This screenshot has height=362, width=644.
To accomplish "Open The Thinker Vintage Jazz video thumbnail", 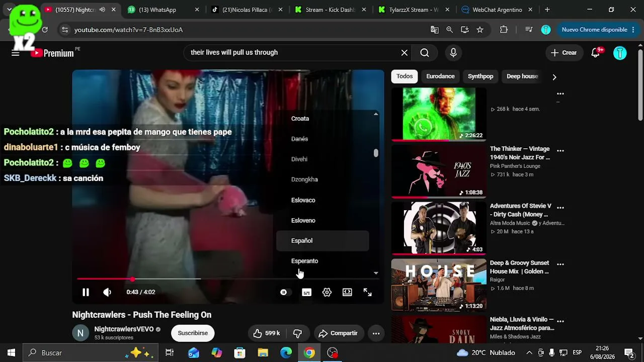I will click(x=439, y=171).
